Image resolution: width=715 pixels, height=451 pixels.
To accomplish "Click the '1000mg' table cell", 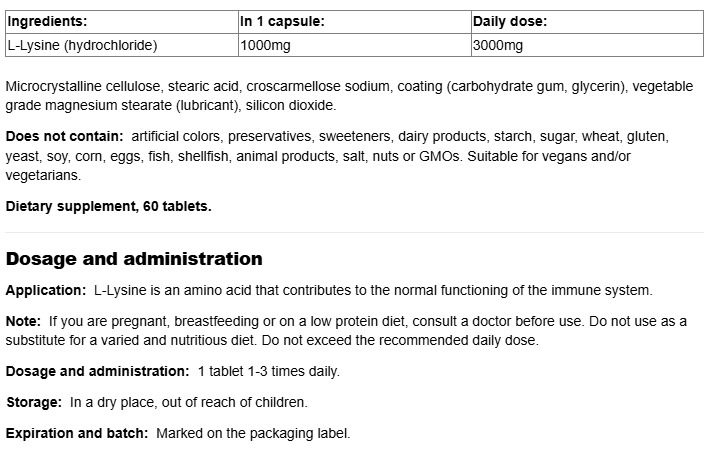I will pyautogui.click(x=263, y=45).
